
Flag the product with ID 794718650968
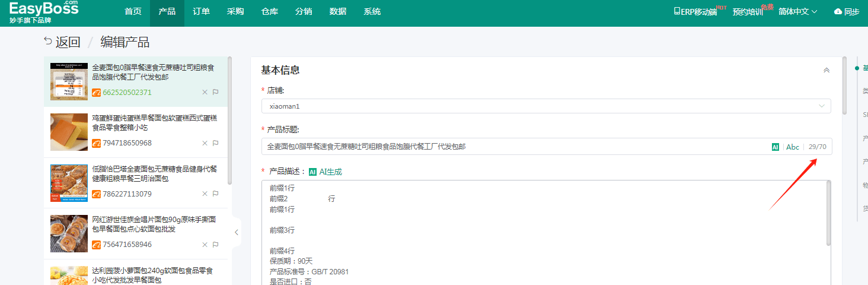point(215,143)
